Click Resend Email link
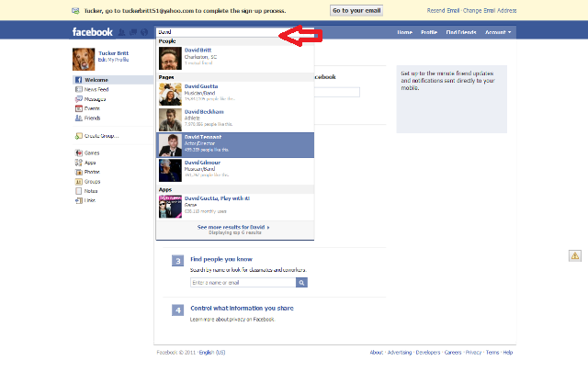The width and height of the screenshot is (588, 372). tap(443, 10)
